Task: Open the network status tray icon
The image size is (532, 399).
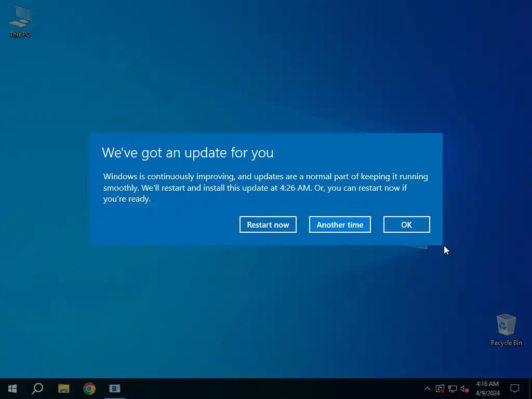Action: pyautogui.click(x=453, y=389)
